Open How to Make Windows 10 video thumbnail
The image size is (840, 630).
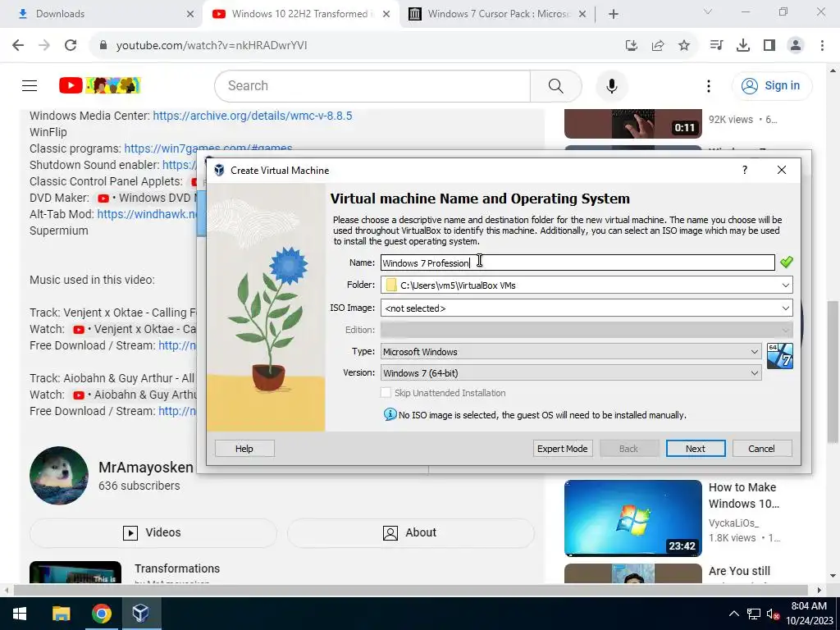632,518
